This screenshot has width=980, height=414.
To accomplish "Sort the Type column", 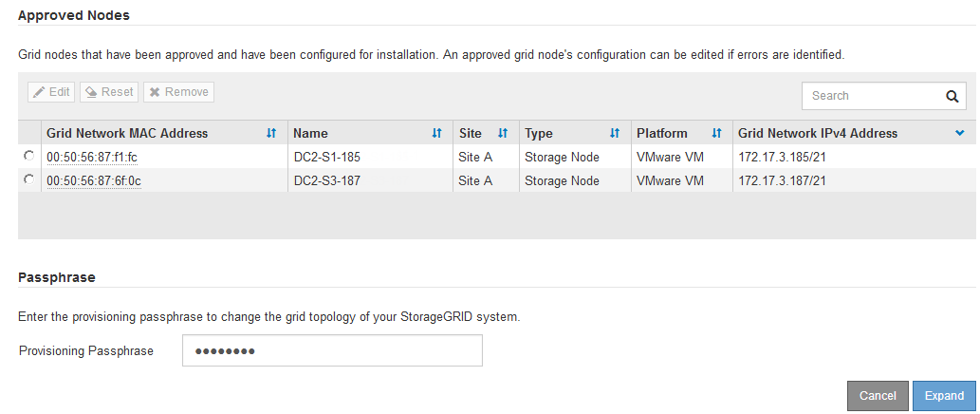I will 615,133.
